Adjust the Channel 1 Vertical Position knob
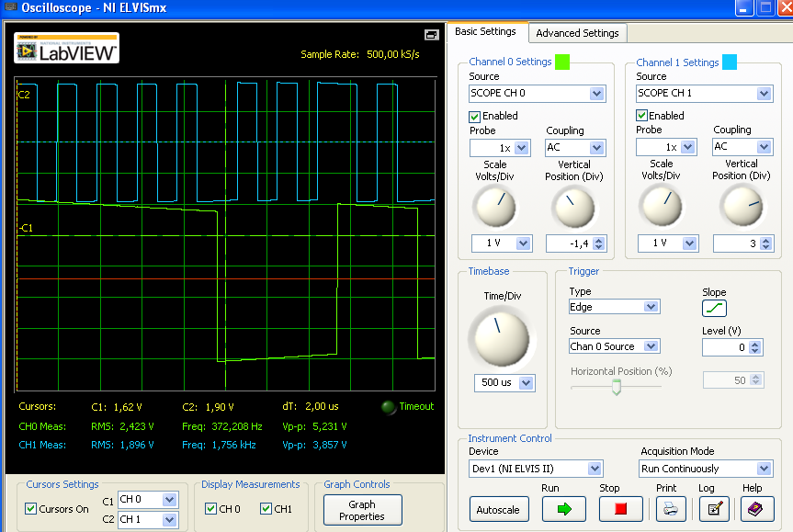793x532 pixels. pyautogui.click(x=742, y=207)
